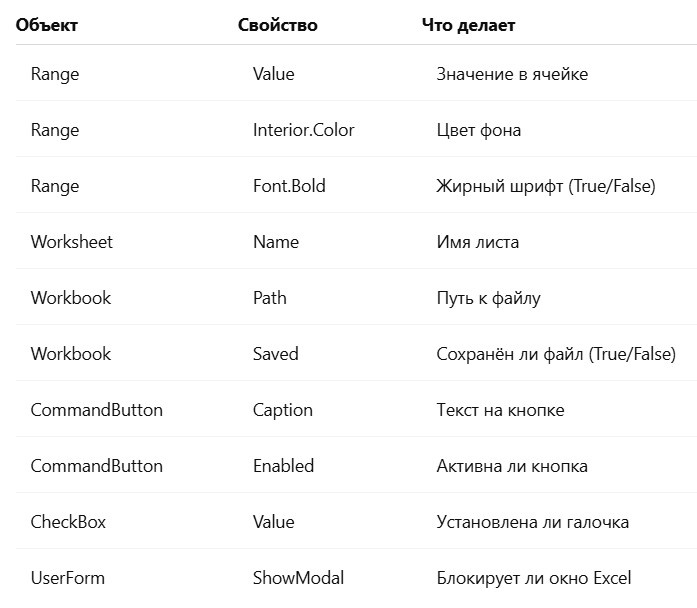This screenshot has width=697, height=608.
Task: Select the Interior.Color property cell
Action: pyautogui.click(x=304, y=130)
